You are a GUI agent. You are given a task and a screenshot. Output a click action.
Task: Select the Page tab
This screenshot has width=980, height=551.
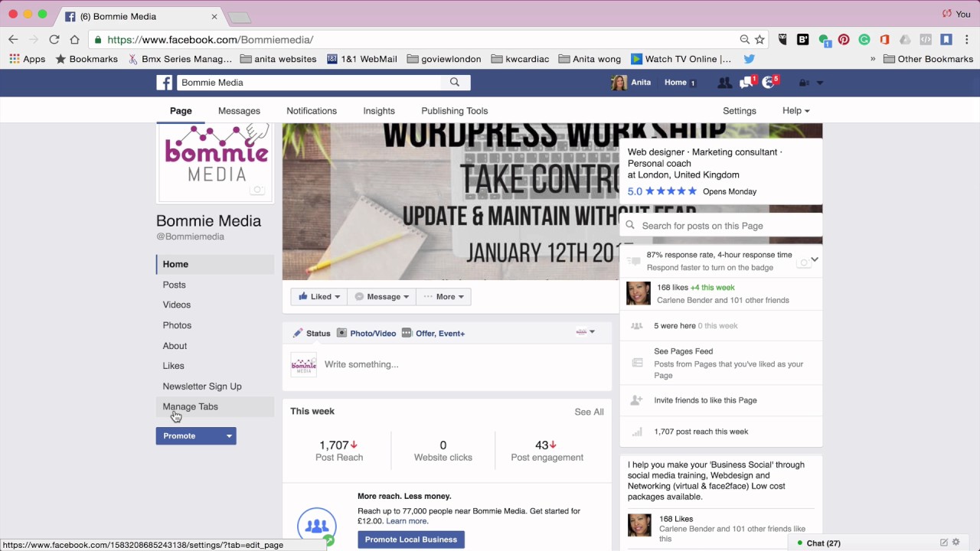[181, 111]
